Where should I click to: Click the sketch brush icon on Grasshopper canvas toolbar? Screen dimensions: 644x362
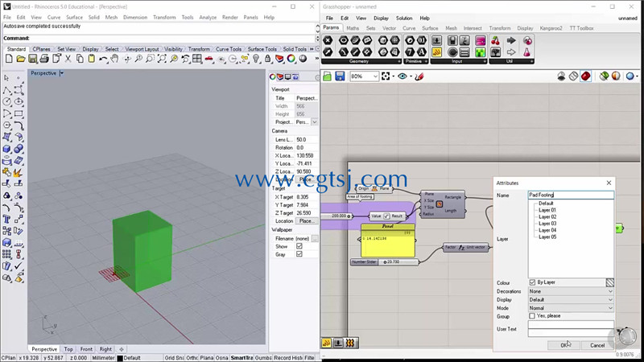419,76
